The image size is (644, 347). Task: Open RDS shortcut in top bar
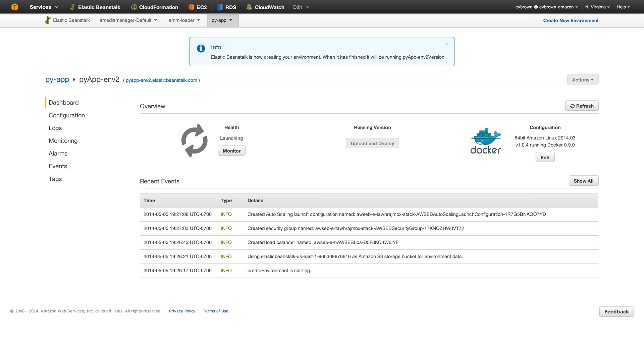226,7
